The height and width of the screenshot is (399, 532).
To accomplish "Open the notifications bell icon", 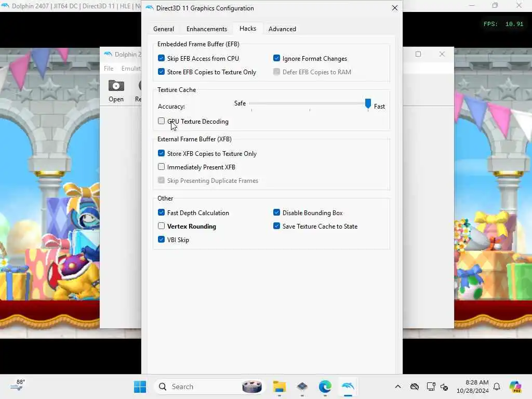I will click(x=497, y=387).
